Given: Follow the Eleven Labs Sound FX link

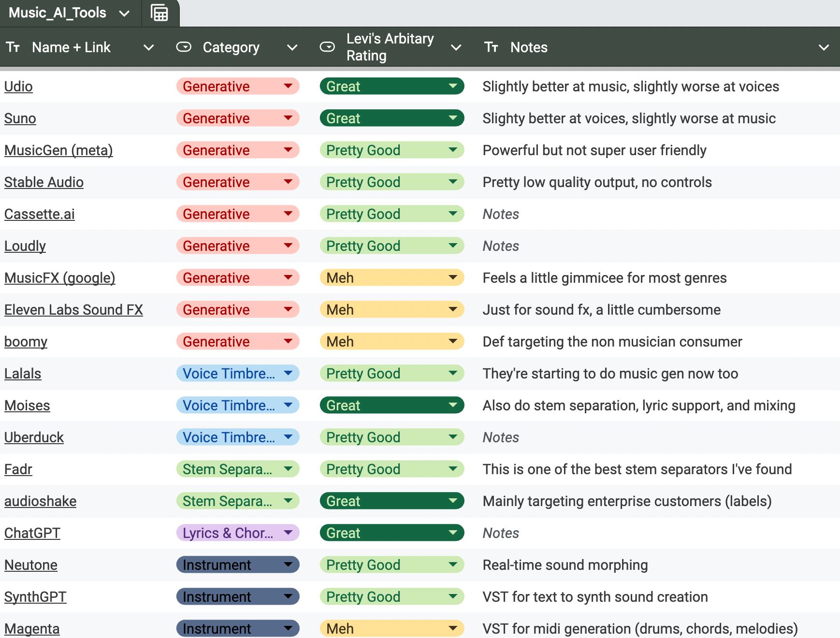Looking at the screenshot, I should [x=73, y=310].
